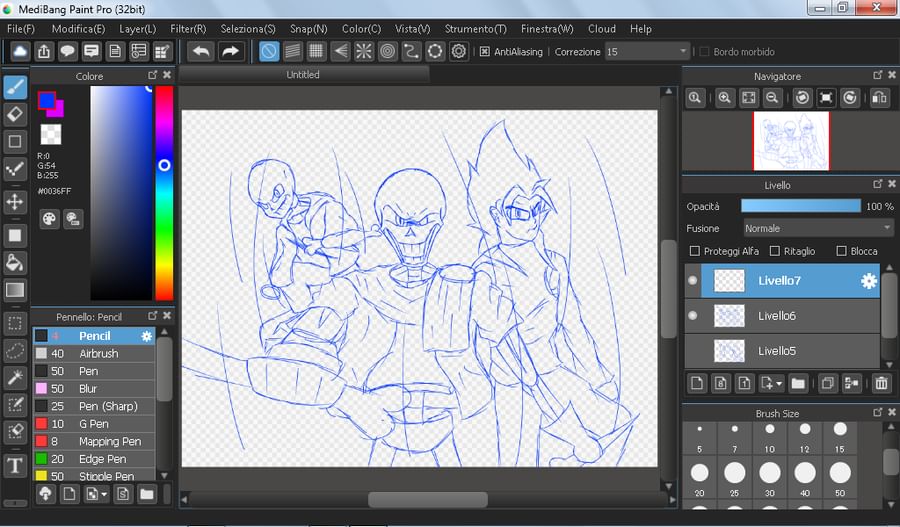Pick the transparent color swatch
The image size is (900, 527).
coord(51,134)
